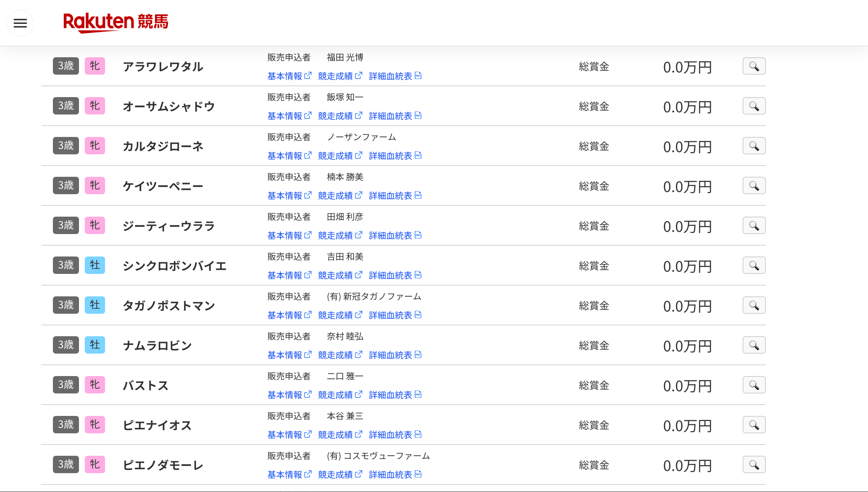The height and width of the screenshot is (492, 868).
Task: Open 基本情報 for ナムラロビン
Action: coord(289,355)
